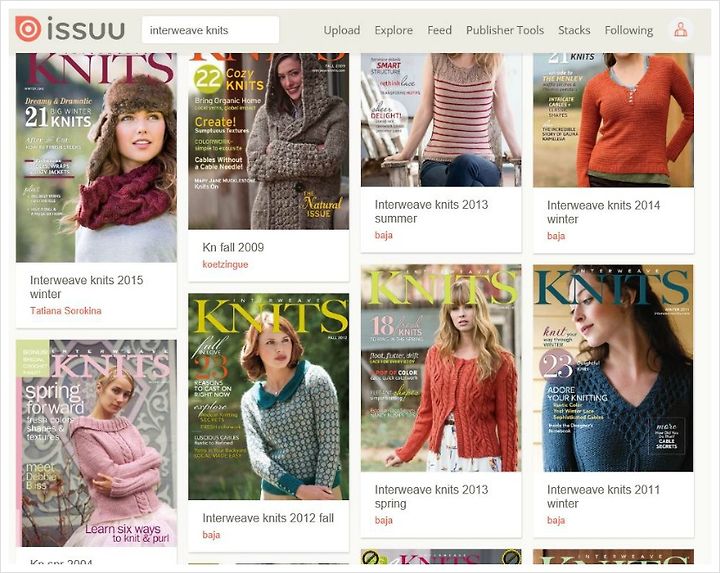This screenshot has height=573, width=720.
Task: Open baja under Interweave knits 2013 spring
Action: 383,520
